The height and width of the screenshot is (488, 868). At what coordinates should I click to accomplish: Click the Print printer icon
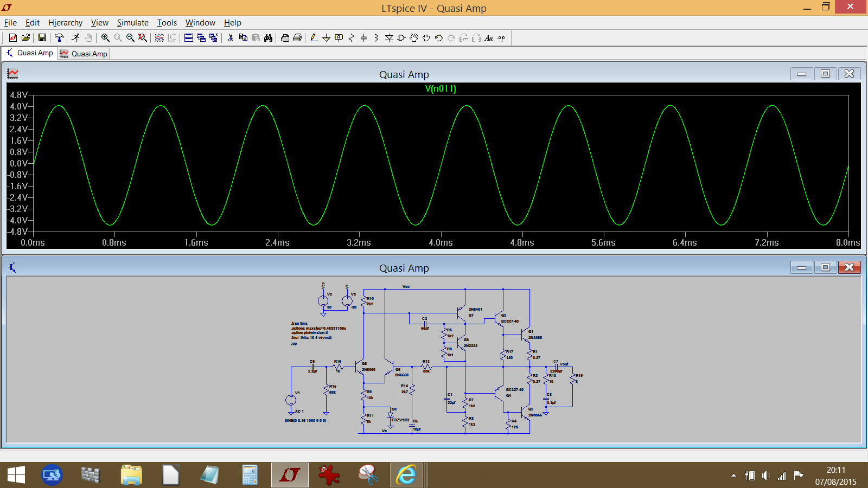(x=297, y=37)
